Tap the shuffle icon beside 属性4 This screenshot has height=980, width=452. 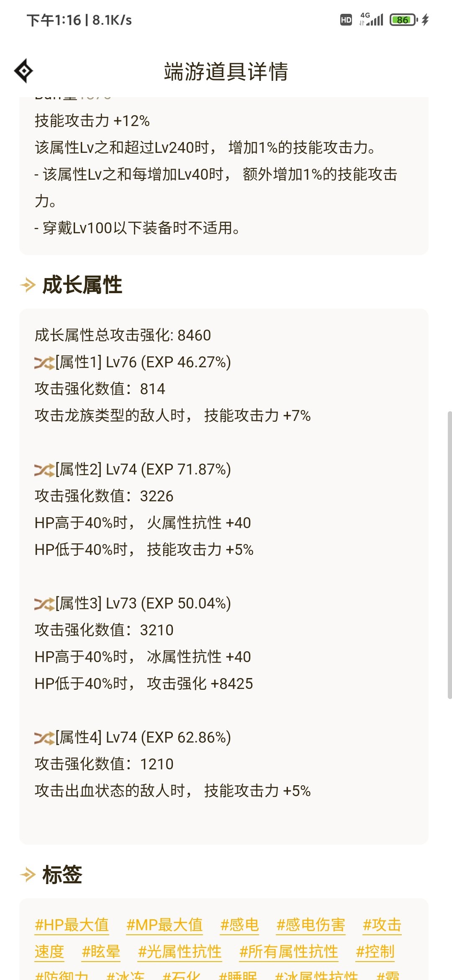point(44,738)
